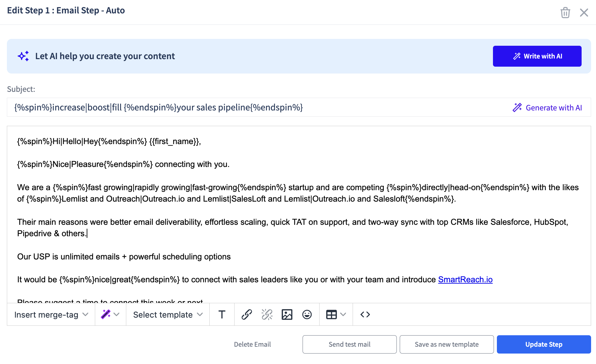
Task: Click in the email body after 'others.'
Action: click(87, 234)
